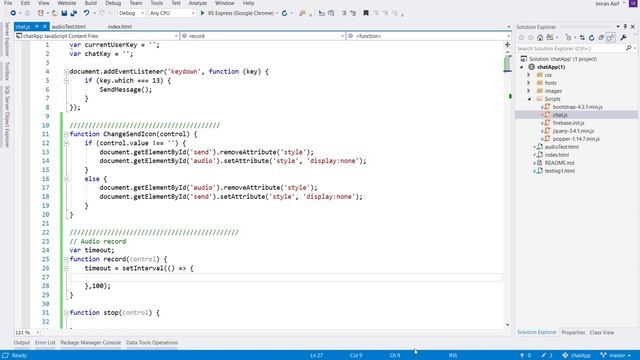Screen dimensions: 640x360
Task: Open the File menu
Action: click(x=8, y=3)
